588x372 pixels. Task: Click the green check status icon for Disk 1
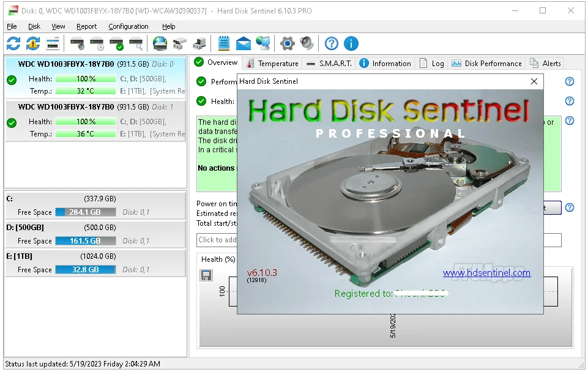pos(12,122)
